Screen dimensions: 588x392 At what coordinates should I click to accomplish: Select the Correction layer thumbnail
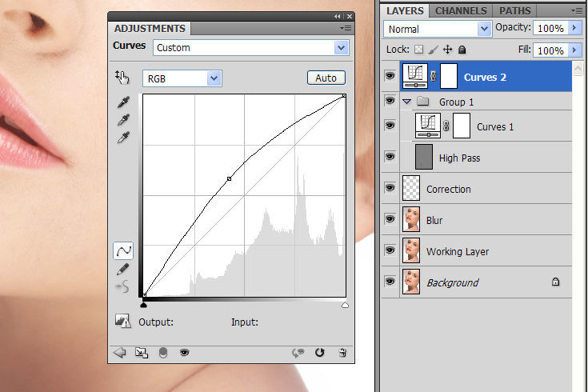click(x=411, y=188)
